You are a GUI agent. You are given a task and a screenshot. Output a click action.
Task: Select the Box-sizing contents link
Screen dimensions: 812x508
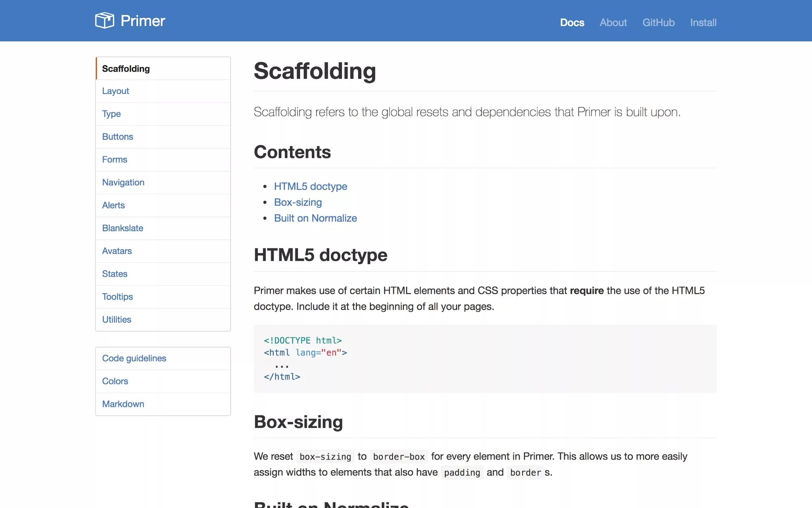(x=298, y=201)
